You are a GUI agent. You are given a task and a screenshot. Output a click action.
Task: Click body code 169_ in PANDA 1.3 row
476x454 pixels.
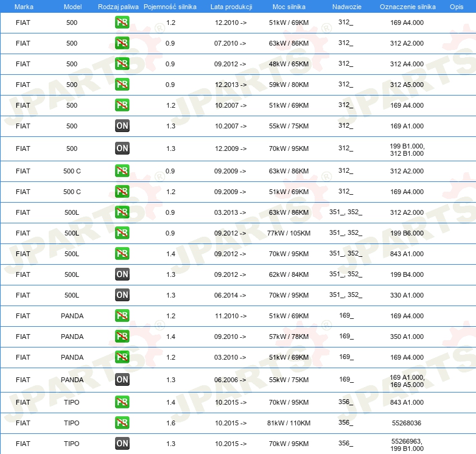coord(346,379)
